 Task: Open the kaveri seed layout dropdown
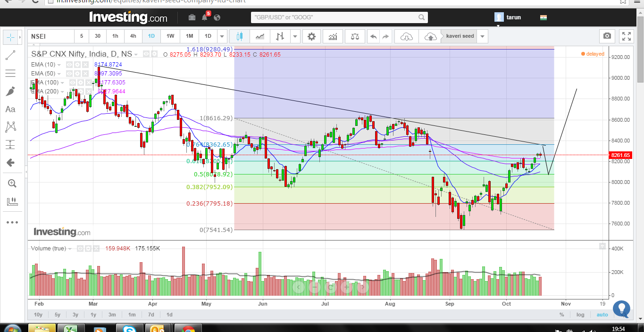point(482,36)
